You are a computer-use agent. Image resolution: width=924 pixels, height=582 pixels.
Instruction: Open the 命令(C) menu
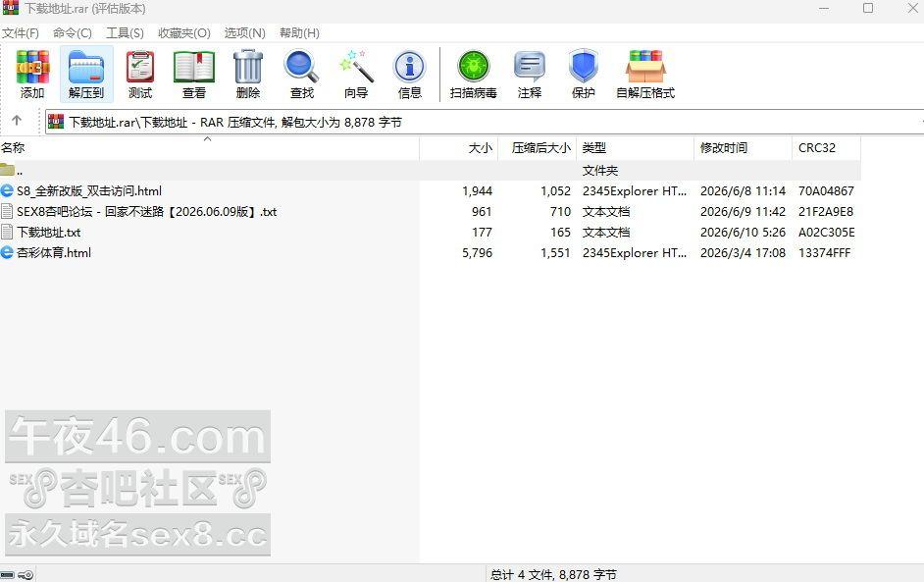73,33
